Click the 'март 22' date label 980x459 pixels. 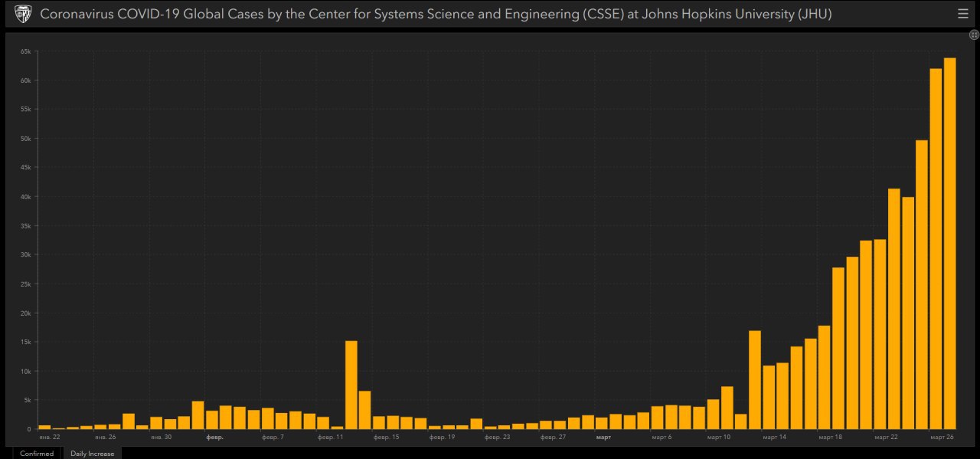click(x=887, y=437)
